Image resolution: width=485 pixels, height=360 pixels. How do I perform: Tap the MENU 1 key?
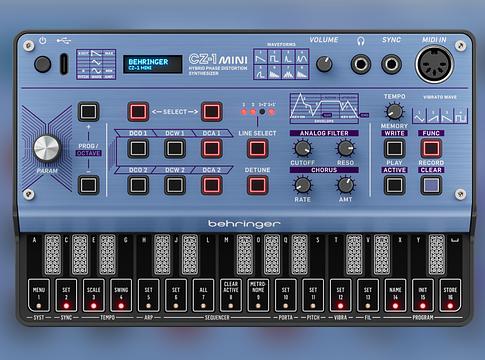point(39,295)
